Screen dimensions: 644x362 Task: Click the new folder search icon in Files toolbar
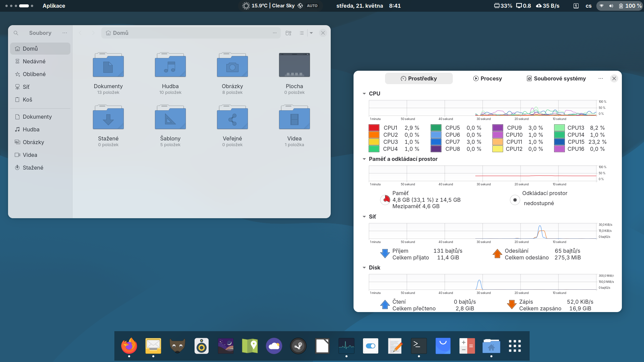(x=288, y=33)
